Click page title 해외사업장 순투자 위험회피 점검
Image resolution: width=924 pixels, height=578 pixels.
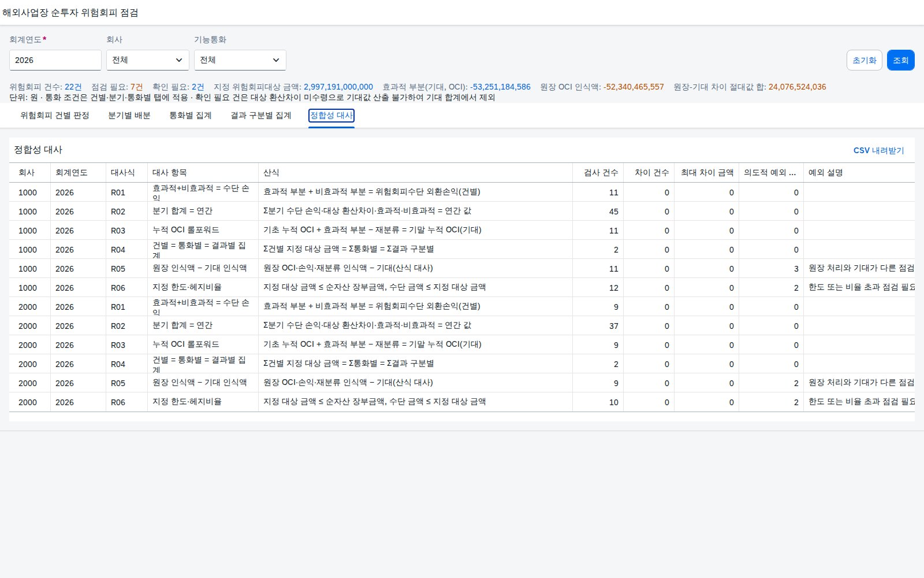[x=70, y=13]
